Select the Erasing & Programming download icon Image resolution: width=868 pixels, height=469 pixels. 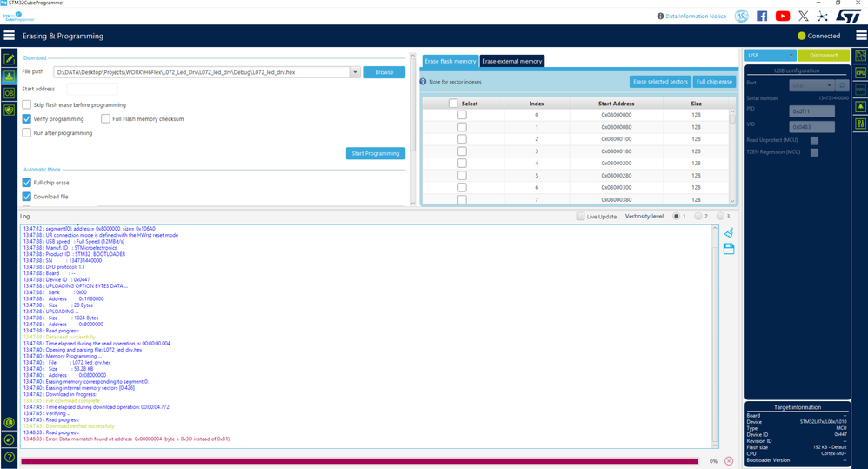click(9, 76)
